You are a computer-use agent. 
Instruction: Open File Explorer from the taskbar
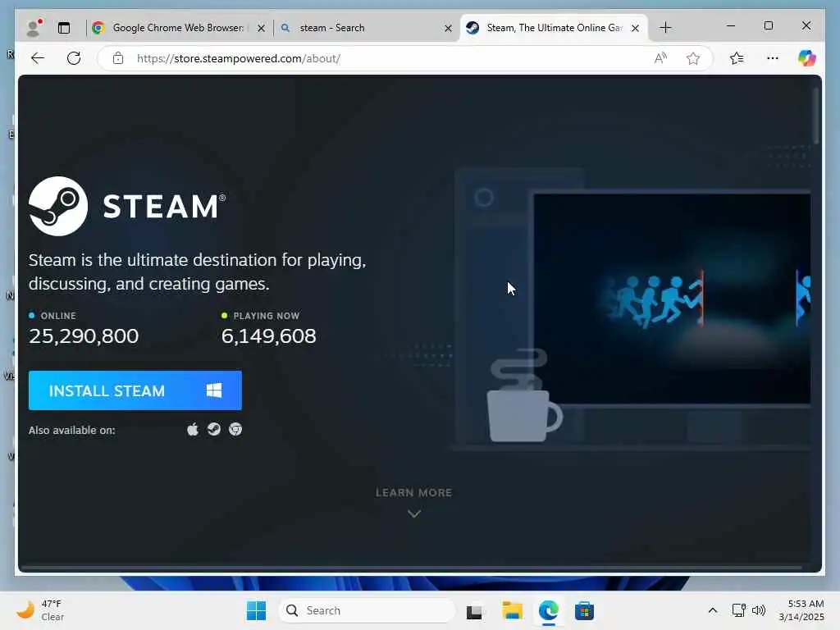coord(512,610)
